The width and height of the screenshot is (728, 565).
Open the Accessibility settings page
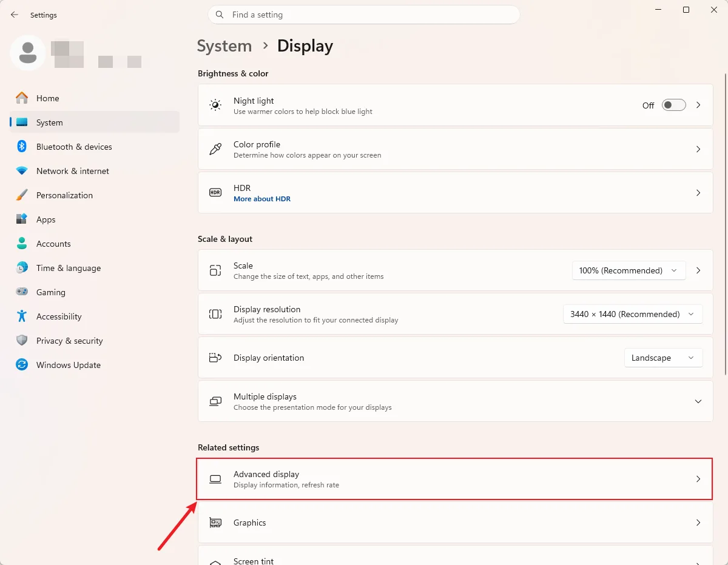pos(95,316)
